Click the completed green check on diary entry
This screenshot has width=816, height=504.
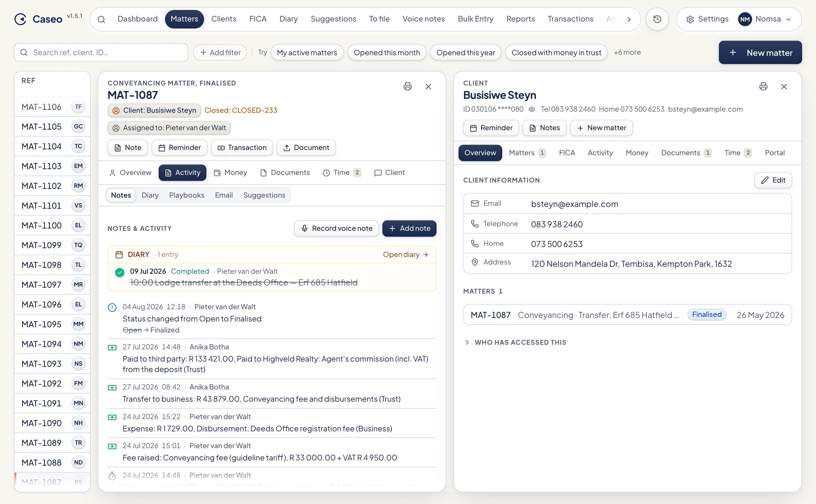point(120,272)
